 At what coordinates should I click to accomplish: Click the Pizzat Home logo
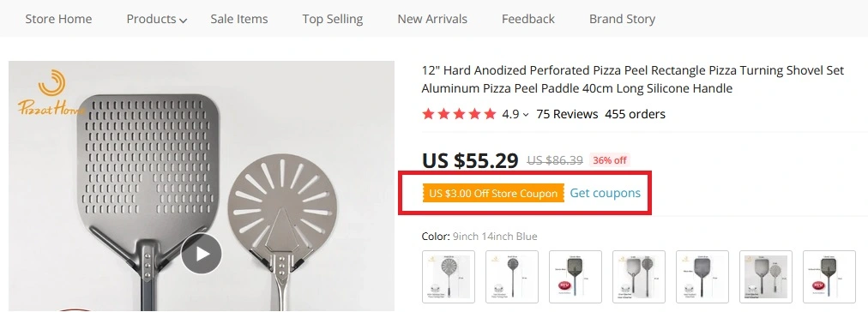click(51, 93)
